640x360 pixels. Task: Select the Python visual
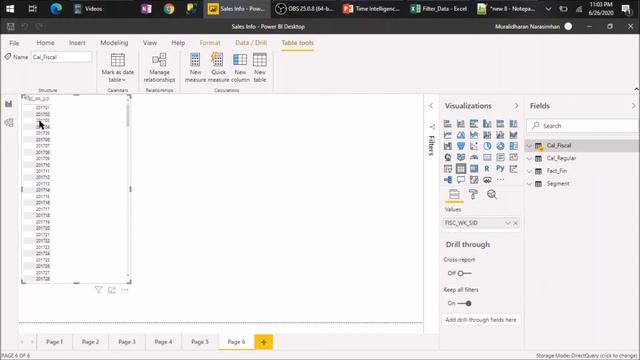tap(500, 169)
